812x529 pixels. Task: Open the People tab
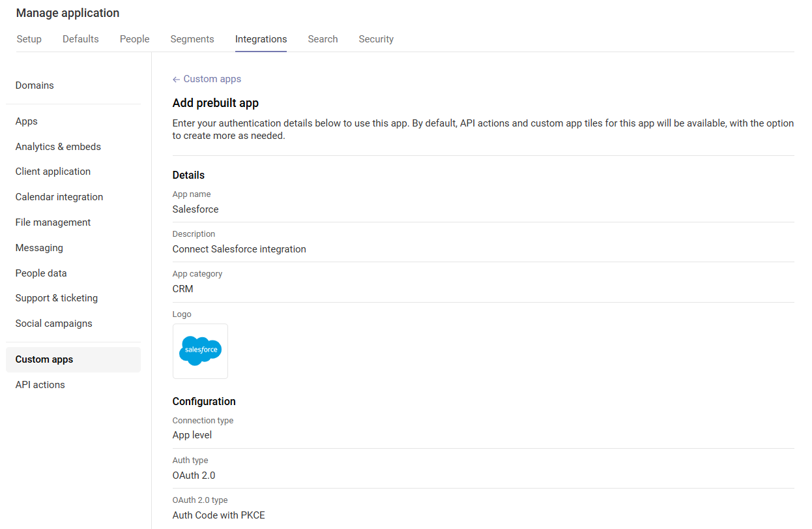[x=134, y=39]
